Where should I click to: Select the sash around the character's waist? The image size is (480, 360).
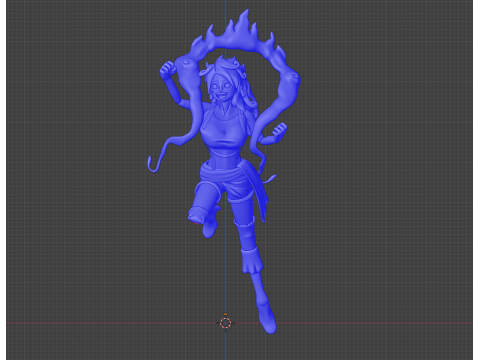[x=224, y=173]
